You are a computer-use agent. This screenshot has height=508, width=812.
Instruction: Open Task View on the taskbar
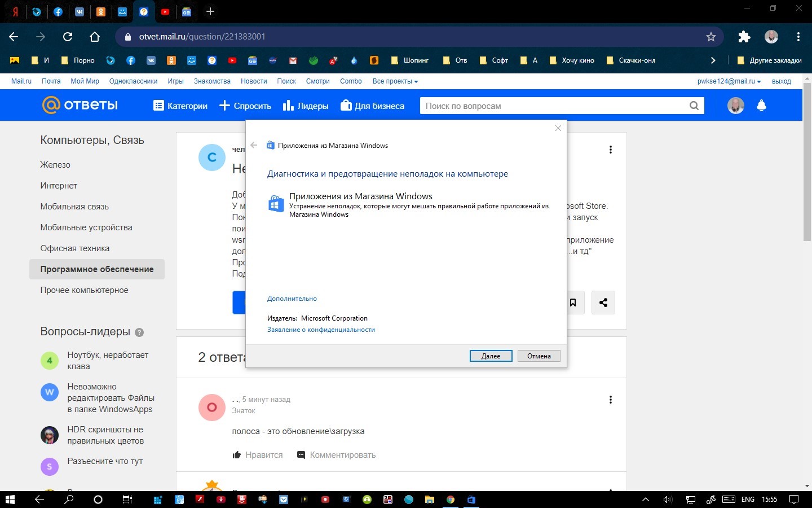tap(127, 500)
